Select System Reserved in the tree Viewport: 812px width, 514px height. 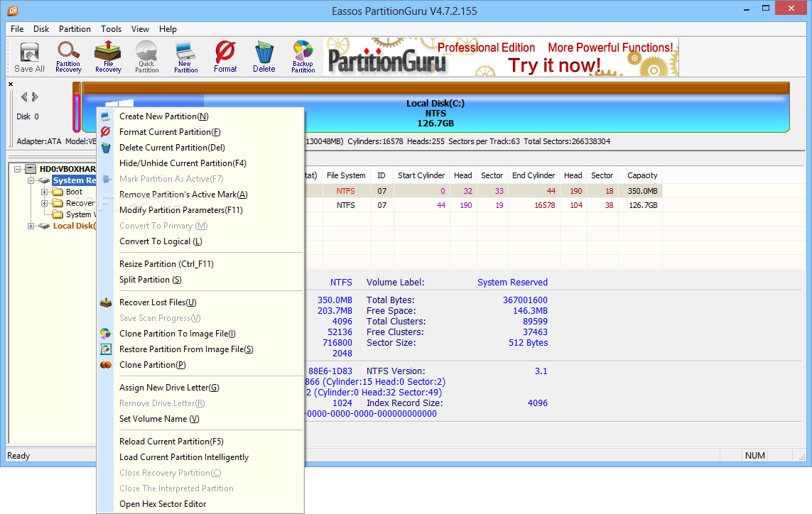[74, 180]
